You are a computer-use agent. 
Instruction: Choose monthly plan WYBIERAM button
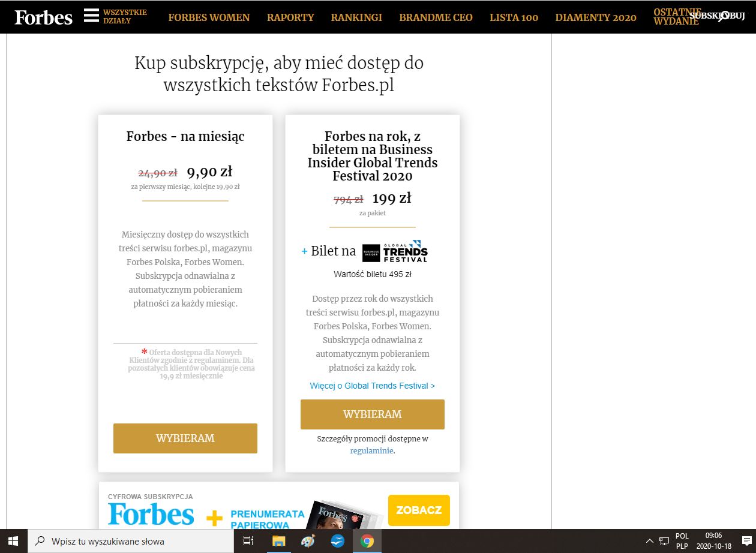pyautogui.click(x=185, y=438)
